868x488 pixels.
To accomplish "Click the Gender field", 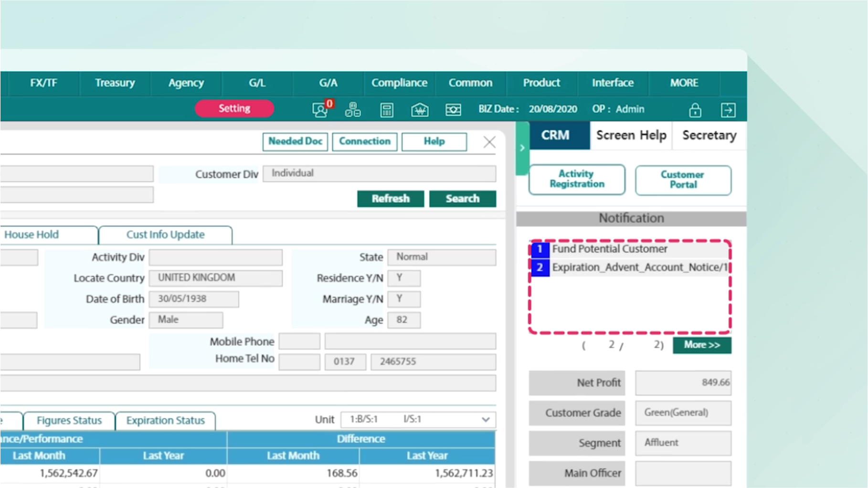I will tap(186, 320).
